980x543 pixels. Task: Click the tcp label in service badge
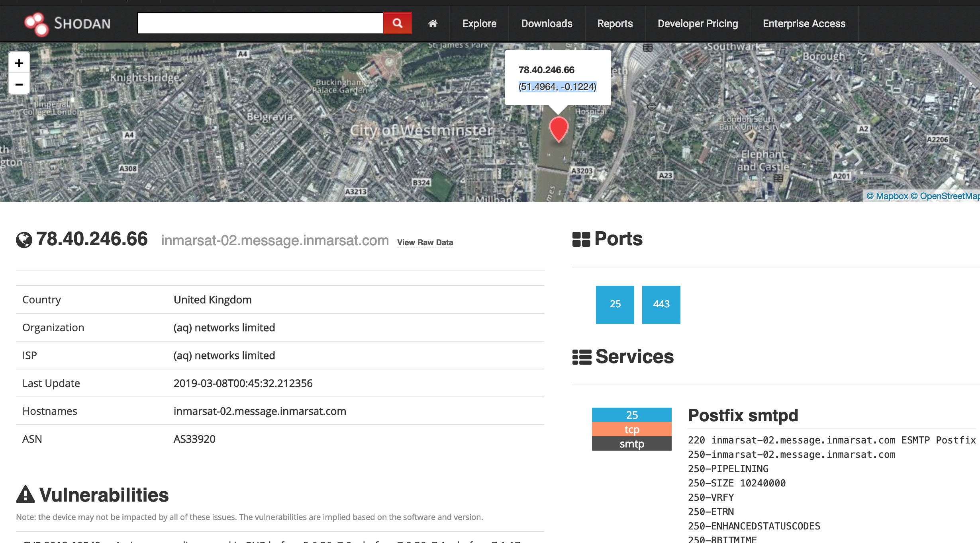[632, 429]
